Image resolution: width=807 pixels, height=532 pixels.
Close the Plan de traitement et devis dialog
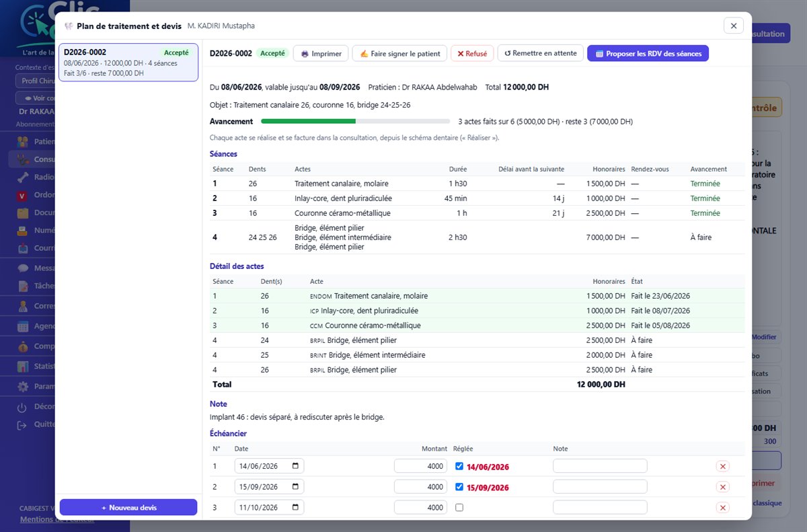click(x=733, y=26)
